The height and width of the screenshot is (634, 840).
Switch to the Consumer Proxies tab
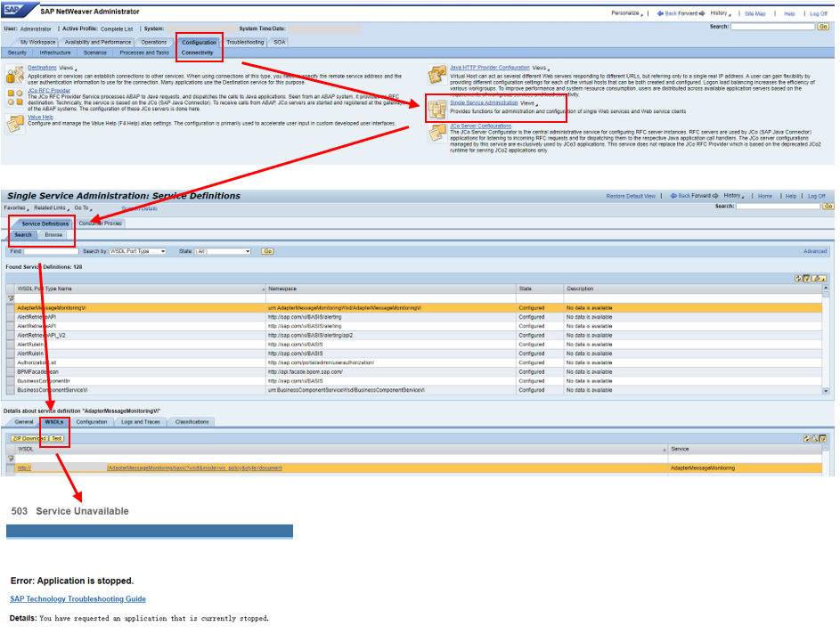tap(100, 224)
